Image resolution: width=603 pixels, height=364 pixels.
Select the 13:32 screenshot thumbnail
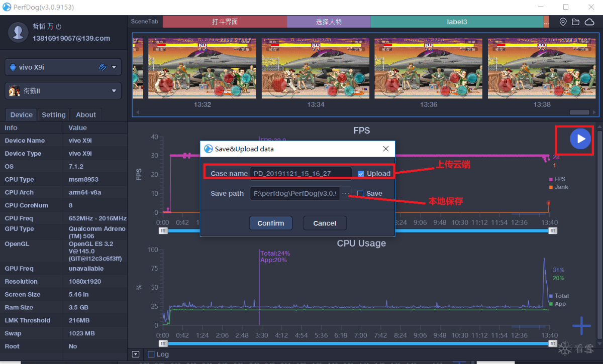pyautogui.click(x=202, y=69)
